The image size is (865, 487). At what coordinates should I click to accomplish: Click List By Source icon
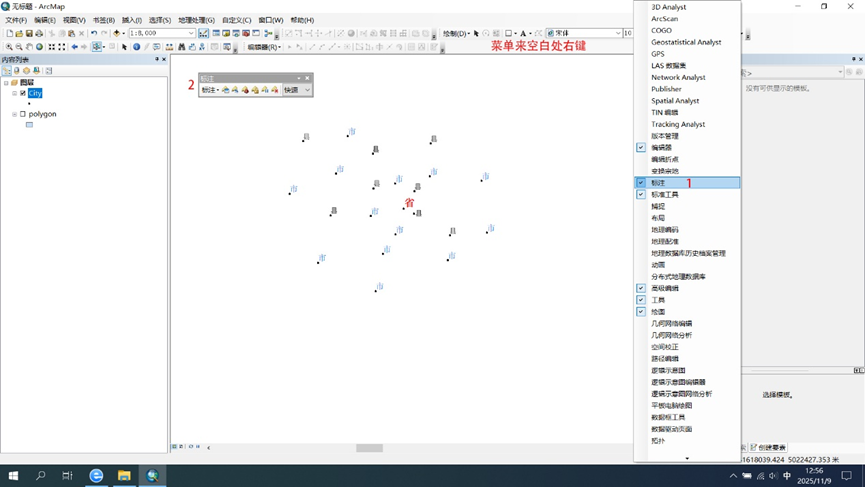point(17,71)
